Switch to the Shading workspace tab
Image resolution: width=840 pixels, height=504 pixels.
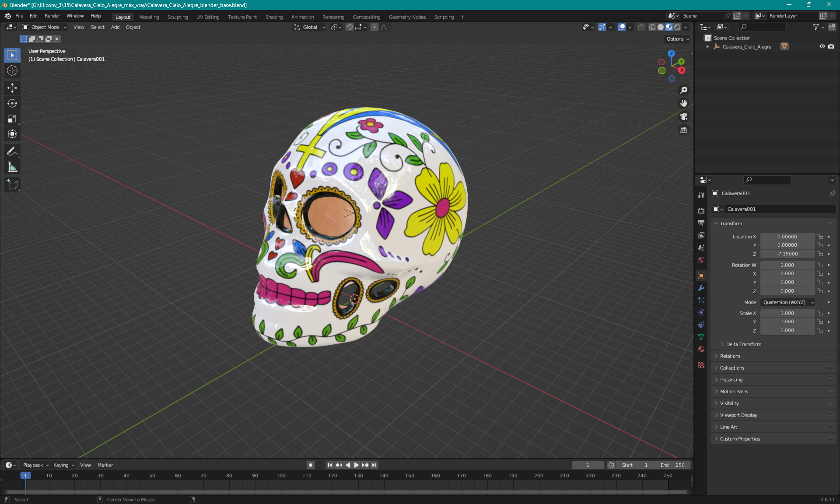coord(274,17)
